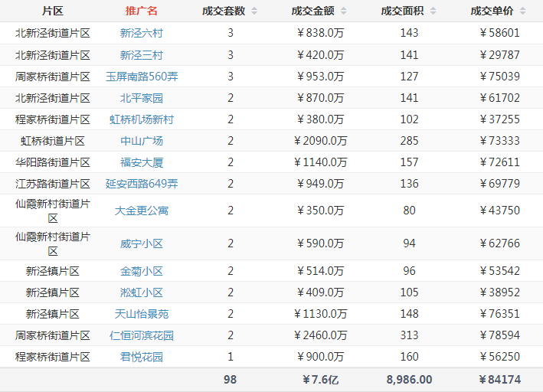Click unit price ￥58601
Image resolution: width=543 pixels, height=392 pixels.
pos(499,33)
